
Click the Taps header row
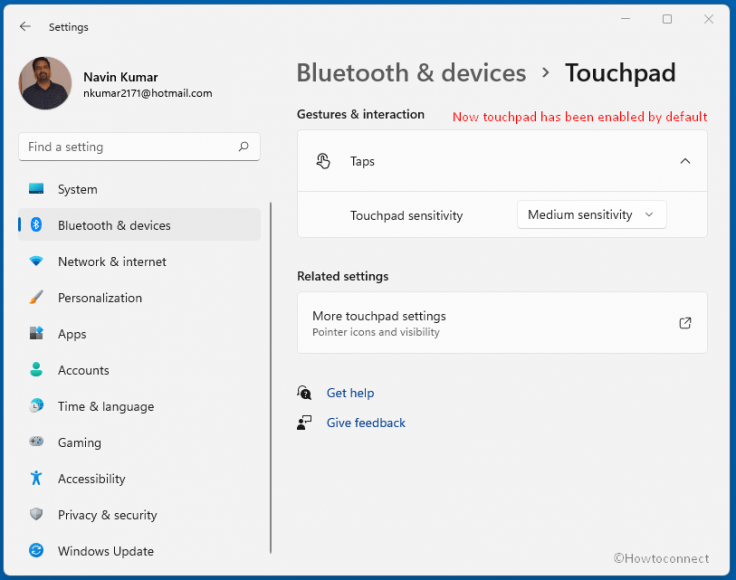[x=502, y=161]
